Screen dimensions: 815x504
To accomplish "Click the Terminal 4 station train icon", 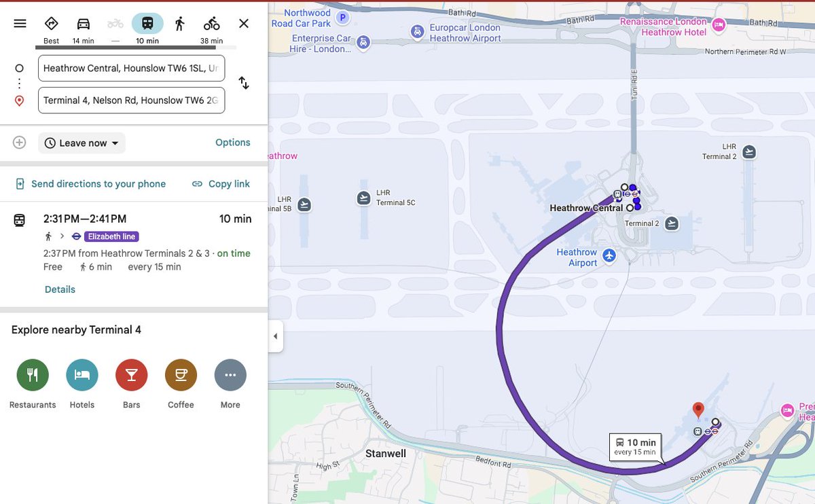I will pyautogui.click(x=698, y=431).
